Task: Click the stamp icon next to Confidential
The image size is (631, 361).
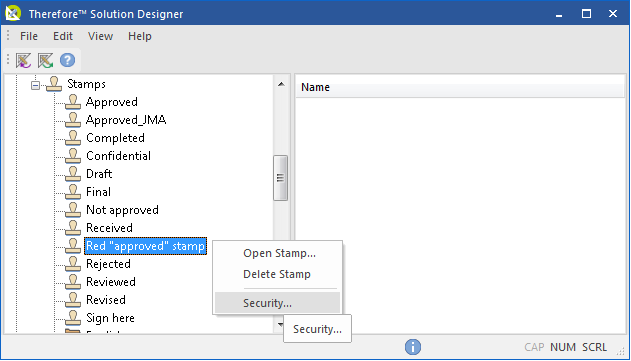Action: click(73, 156)
